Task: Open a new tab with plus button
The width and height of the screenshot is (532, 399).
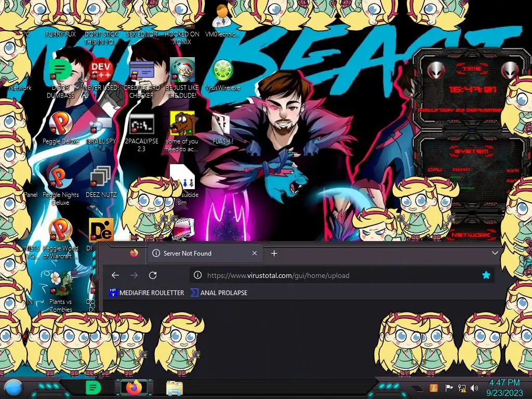Action: tap(274, 253)
